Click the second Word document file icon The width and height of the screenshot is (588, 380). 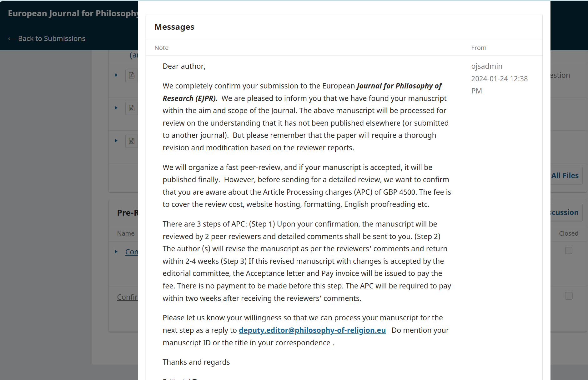click(132, 141)
